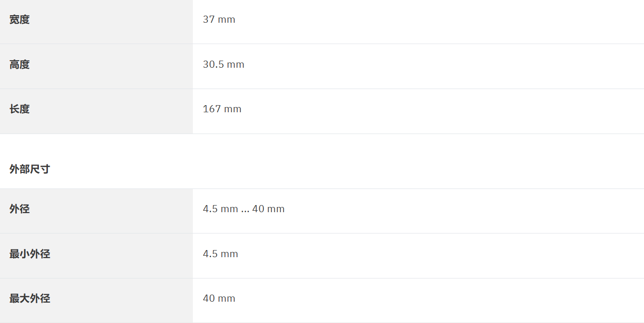Click the number 40 in the 最大外径 row
The width and height of the screenshot is (644, 323).
[x=209, y=299]
